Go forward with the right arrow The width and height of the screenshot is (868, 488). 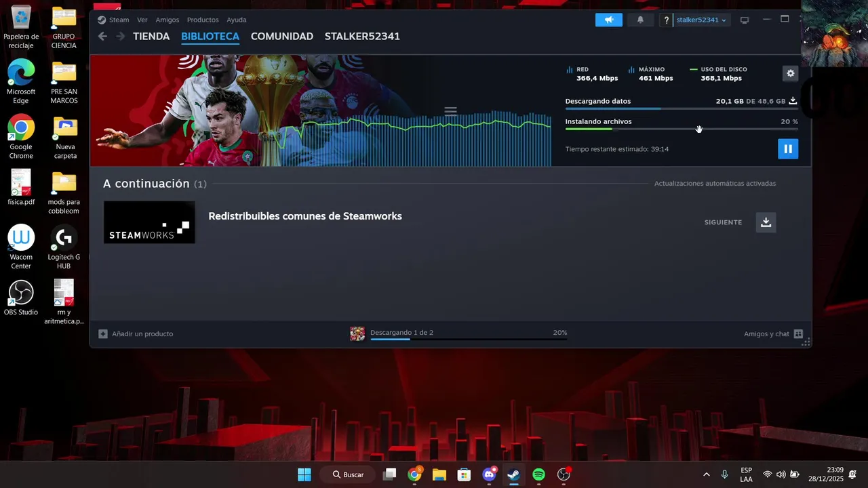click(120, 37)
